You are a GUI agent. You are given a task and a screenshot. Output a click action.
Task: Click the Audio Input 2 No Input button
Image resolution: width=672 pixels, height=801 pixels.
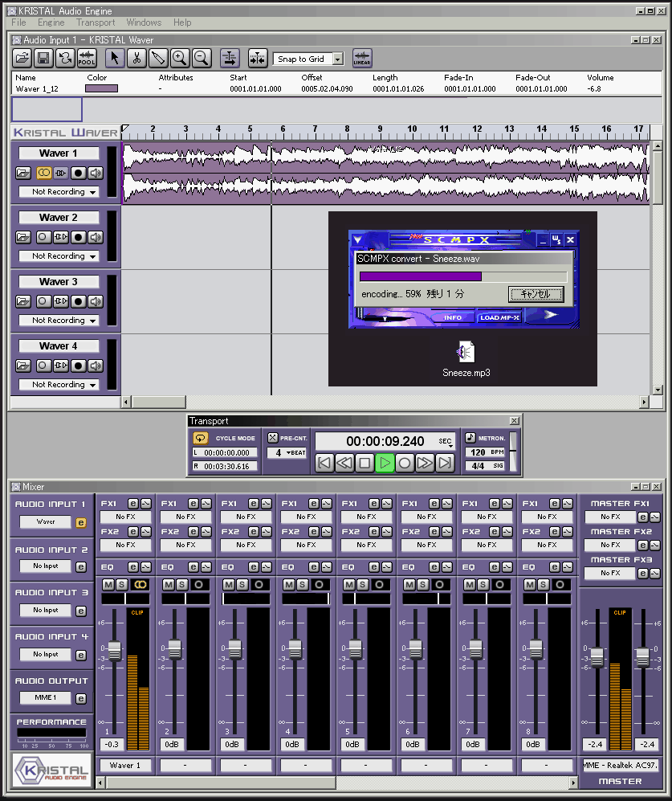coord(46,566)
